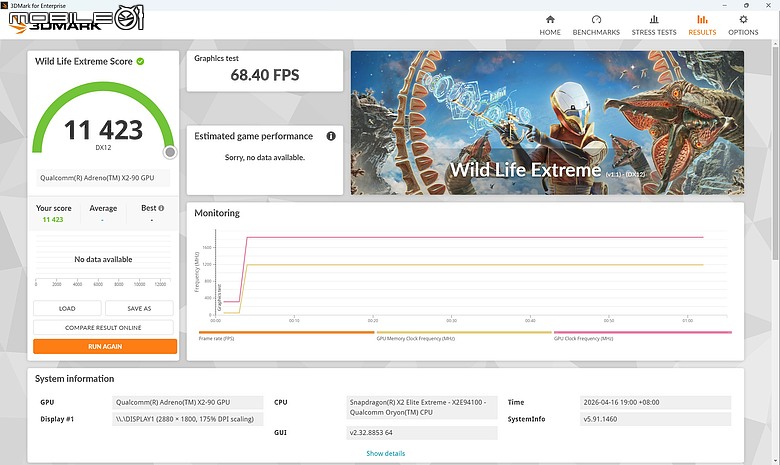Click the DX12 label under the score
The width and height of the screenshot is (780, 465).
[103, 148]
